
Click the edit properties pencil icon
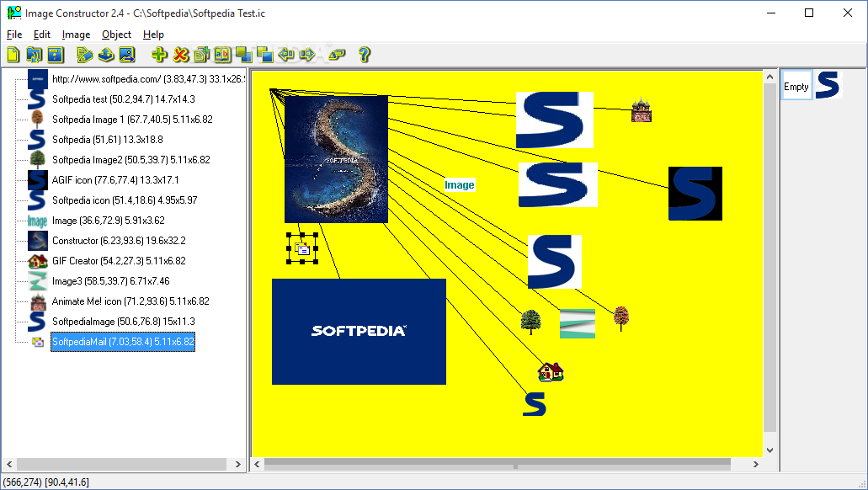[85, 54]
